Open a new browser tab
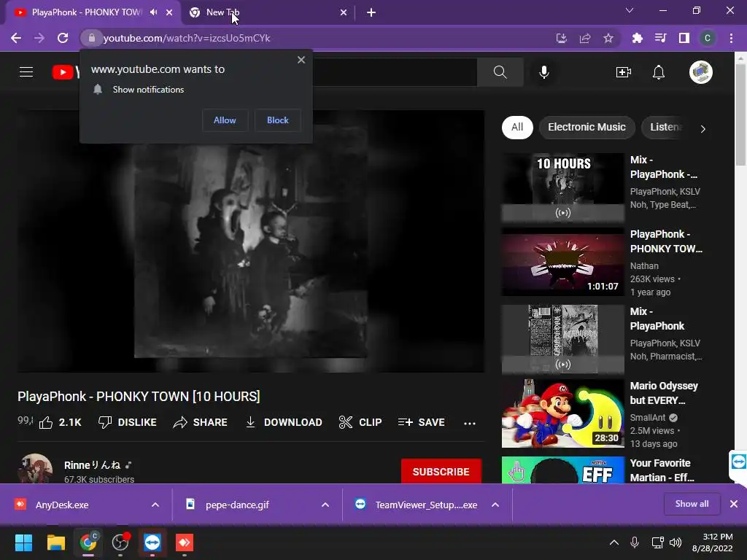 pyautogui.click(x=371, y=12)
